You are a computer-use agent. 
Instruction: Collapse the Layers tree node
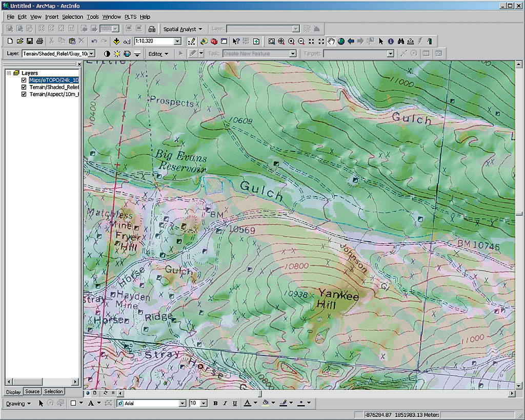[x=9, y=73]
